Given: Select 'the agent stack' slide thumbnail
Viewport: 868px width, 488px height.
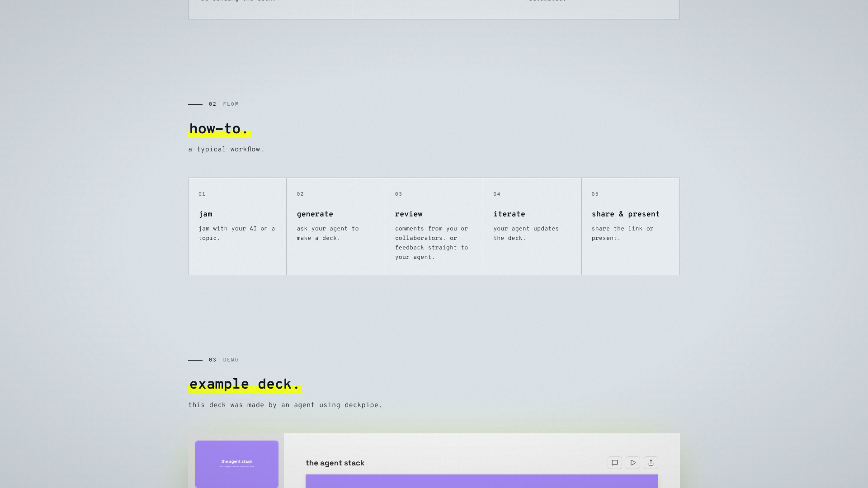Looking at the screenshot, I should pos(236,464).
